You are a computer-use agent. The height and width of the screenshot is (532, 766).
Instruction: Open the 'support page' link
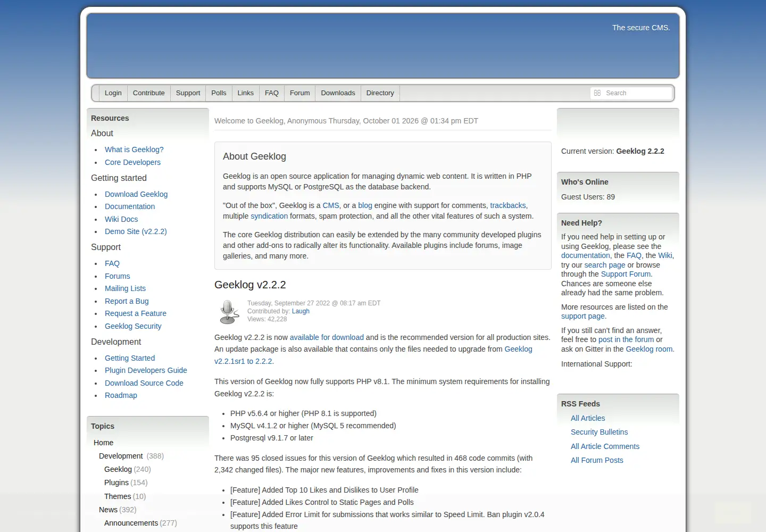583,316
